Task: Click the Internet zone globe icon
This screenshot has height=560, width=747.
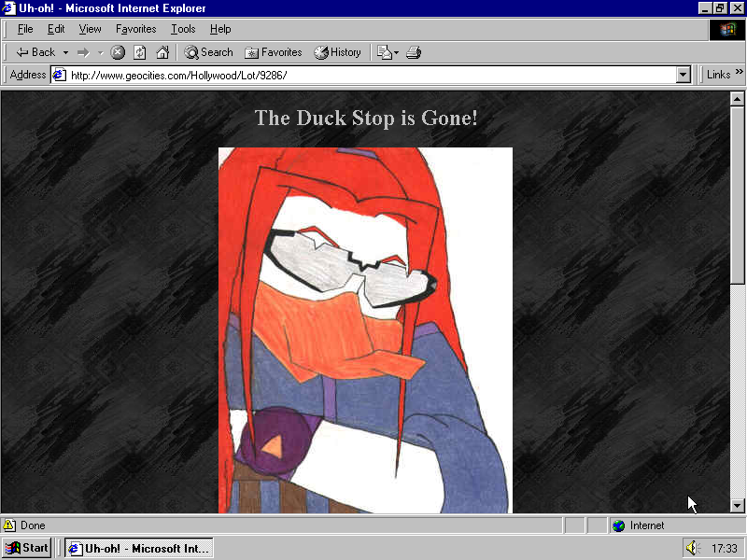Action: [x=618, y=525]
